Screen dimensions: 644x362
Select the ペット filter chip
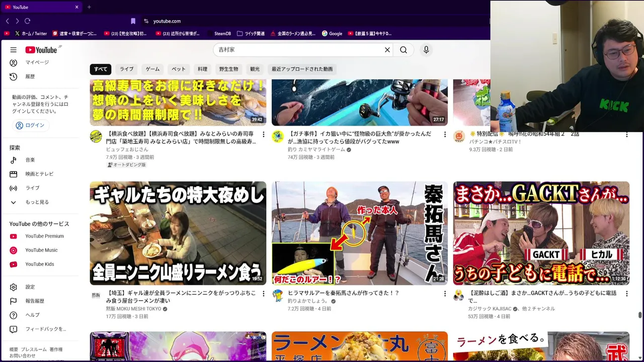[x=179, y=69]
